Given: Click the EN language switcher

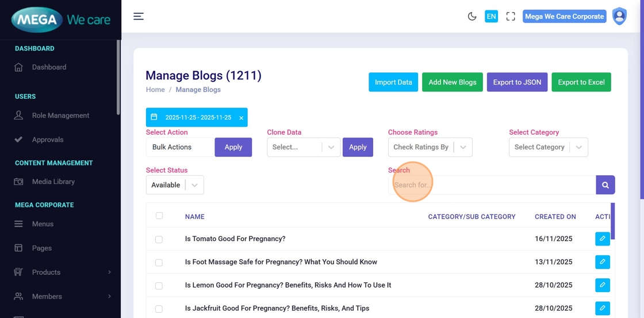Looking at the screenshot, I should pyautogui.click(x=491, y=17).
